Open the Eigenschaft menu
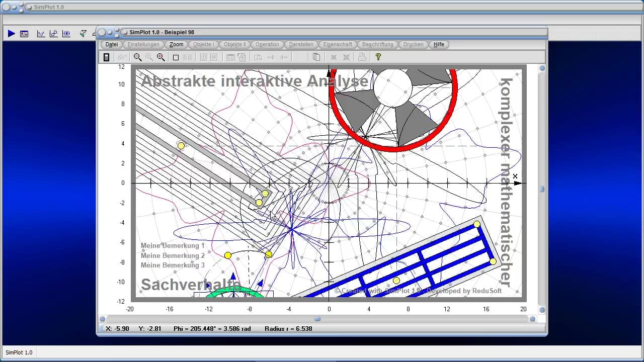Viewport: 644px width, 362px height. (338, 44)
